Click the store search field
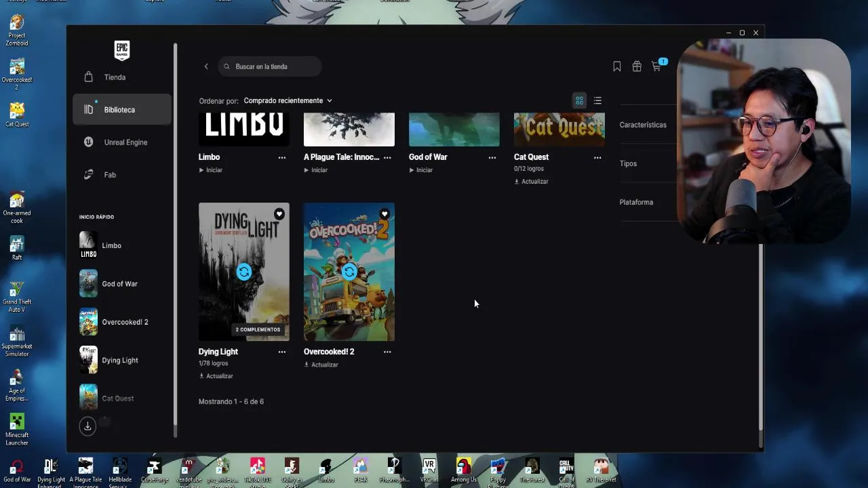This screenshot has height=488, width=868. pos(270,66)
